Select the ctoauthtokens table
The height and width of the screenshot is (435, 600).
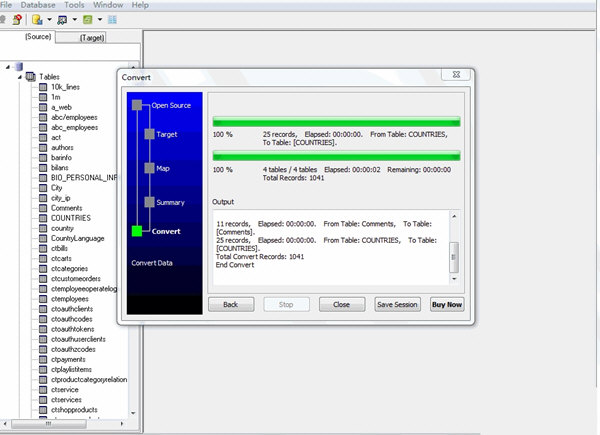click(x=72, y=329)
